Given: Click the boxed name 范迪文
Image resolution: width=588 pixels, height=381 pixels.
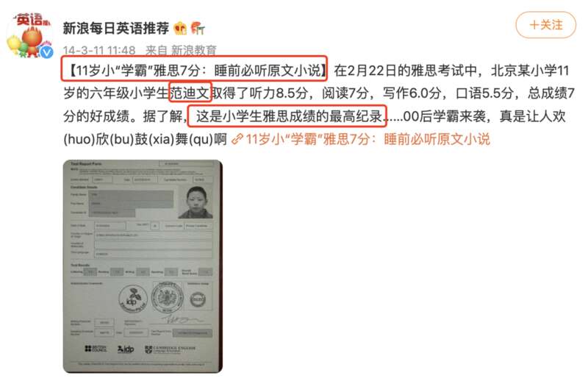Looking at the screenshot, I should coord(190,93).
